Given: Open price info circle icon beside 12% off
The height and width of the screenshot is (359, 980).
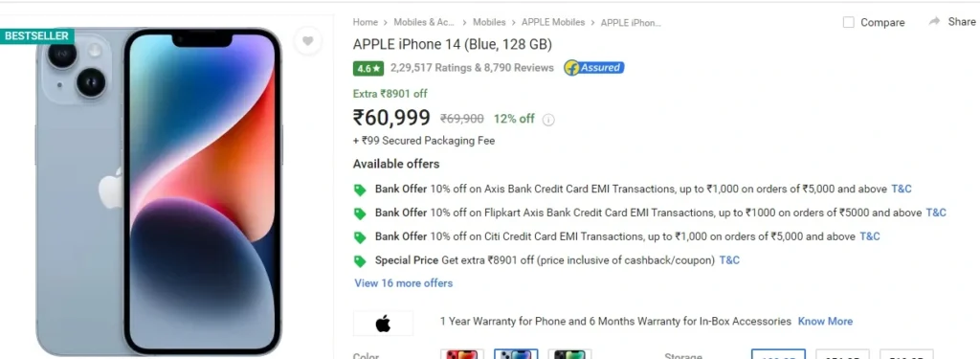Looking at the screenshot, I should point(548,120).
